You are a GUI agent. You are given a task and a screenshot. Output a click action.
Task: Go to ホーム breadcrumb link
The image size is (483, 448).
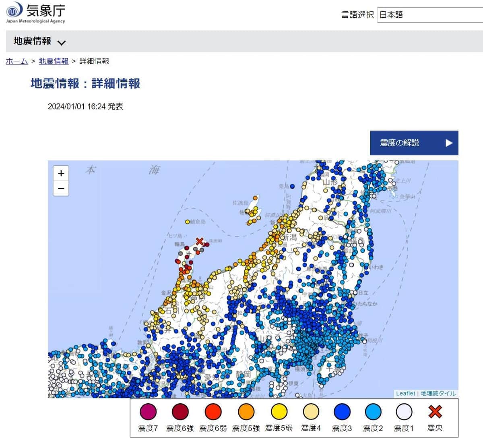[x=17, y=61]
